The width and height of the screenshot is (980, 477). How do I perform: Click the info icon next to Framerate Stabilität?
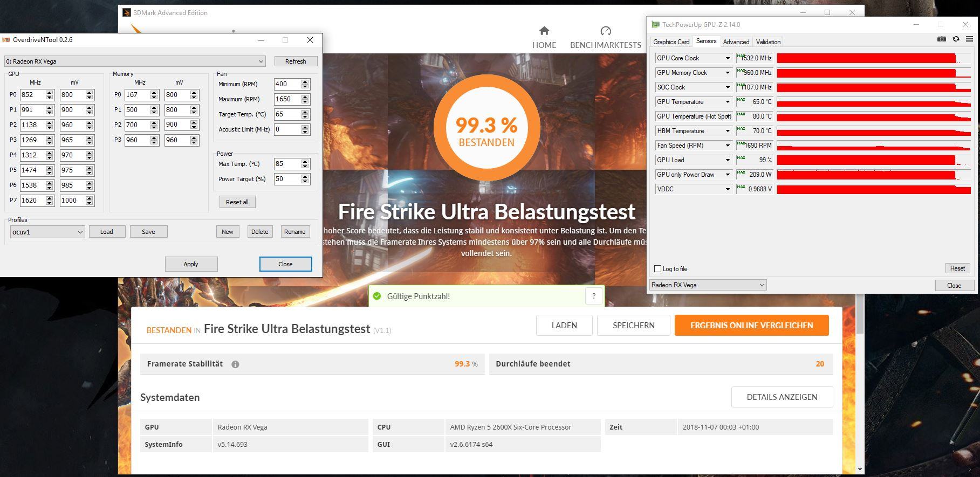click(x=235, y=364)
